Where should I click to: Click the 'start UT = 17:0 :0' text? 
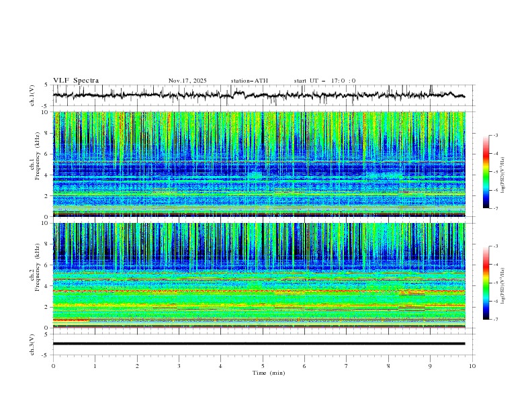coord(324,81)
